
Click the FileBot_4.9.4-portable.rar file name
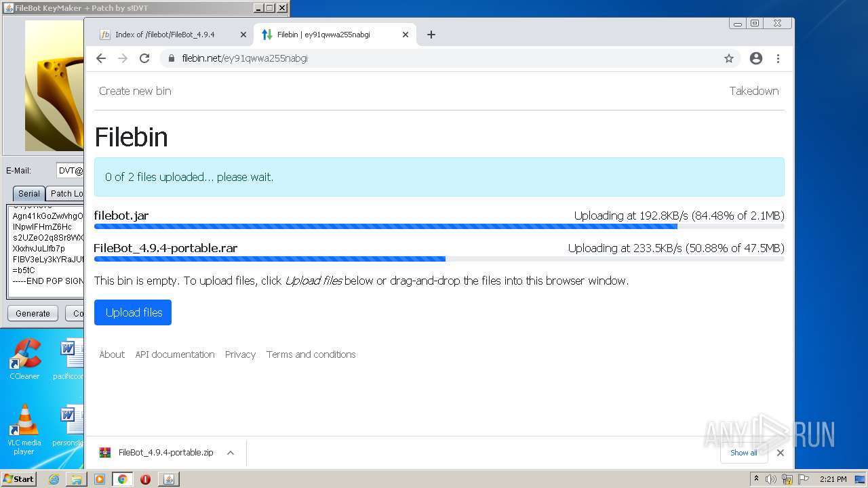coord(165,248)
